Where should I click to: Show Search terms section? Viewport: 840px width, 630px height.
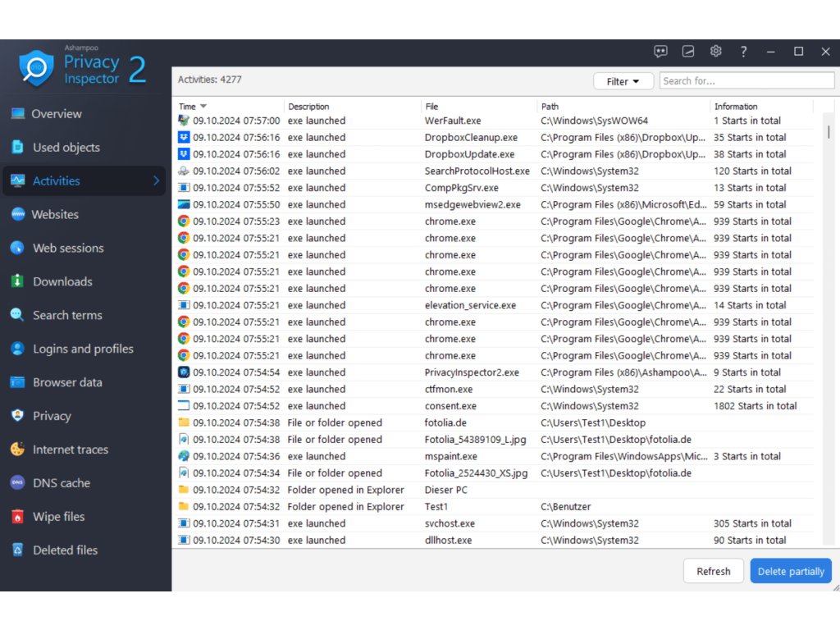67,315
